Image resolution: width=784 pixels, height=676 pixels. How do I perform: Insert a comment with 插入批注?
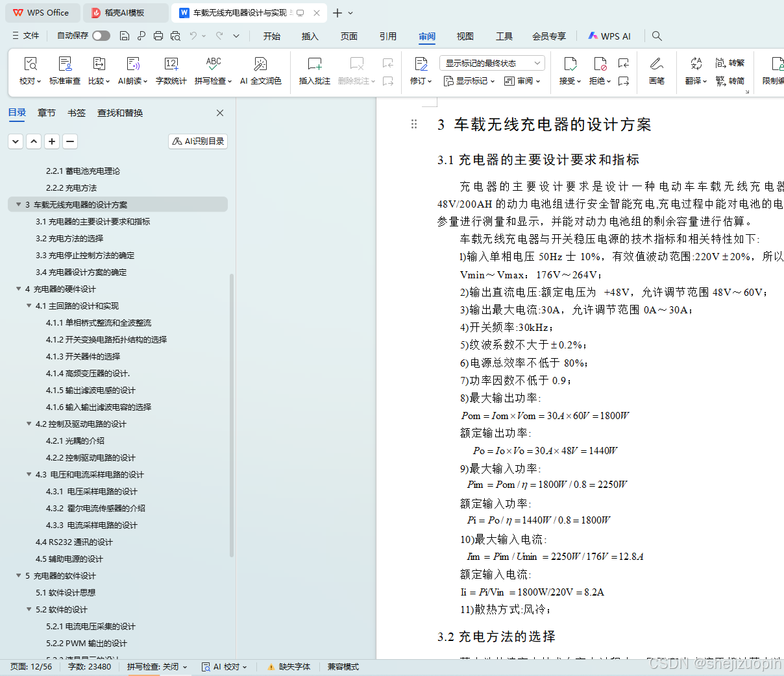(x=314, y=70)
